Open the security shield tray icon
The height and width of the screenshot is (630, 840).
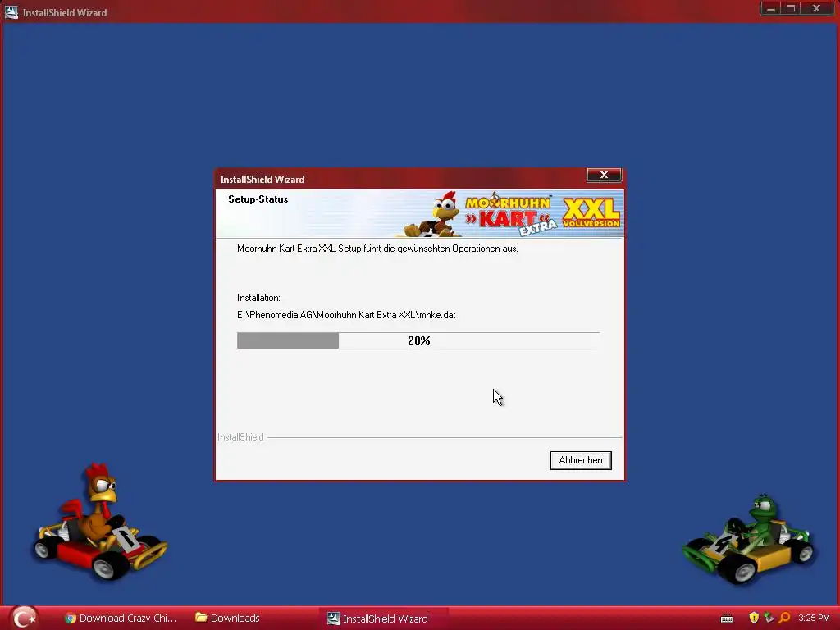click(x=754, y=619)
